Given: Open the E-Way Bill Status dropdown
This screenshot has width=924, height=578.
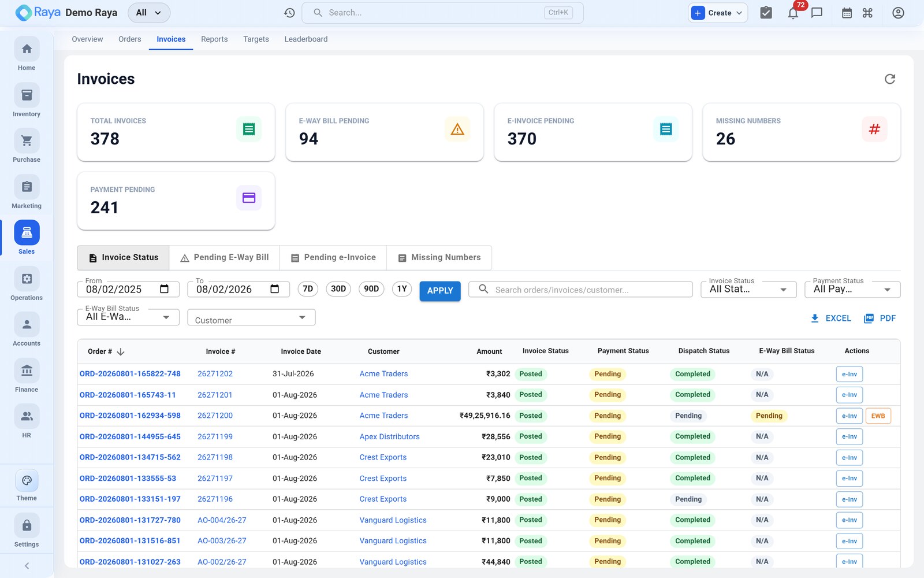Looking at the screenshot, I should tap(128, 317).
